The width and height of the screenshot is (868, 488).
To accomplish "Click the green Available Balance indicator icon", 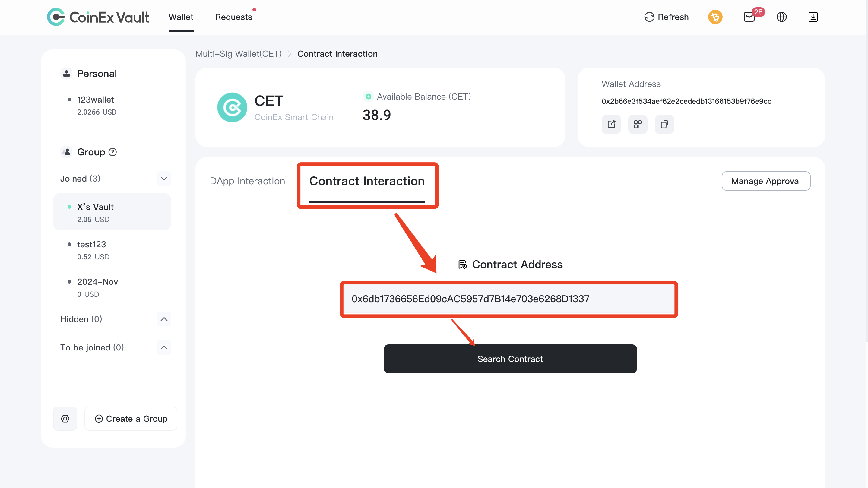I will [369, 97].
